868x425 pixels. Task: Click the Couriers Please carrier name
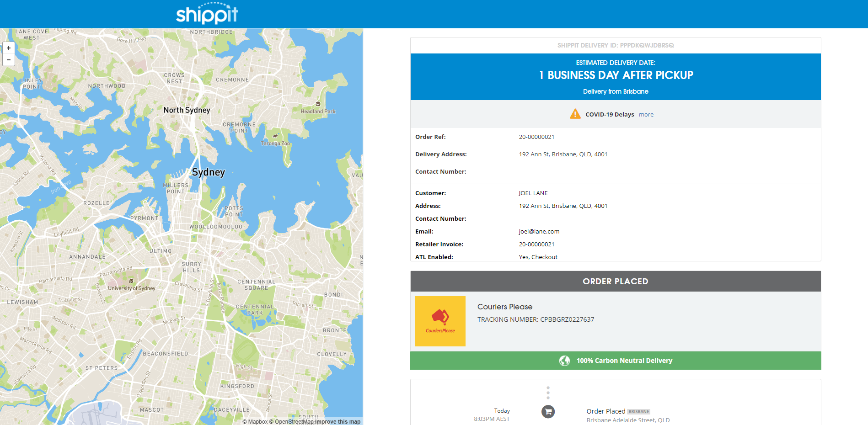[505, 307]
